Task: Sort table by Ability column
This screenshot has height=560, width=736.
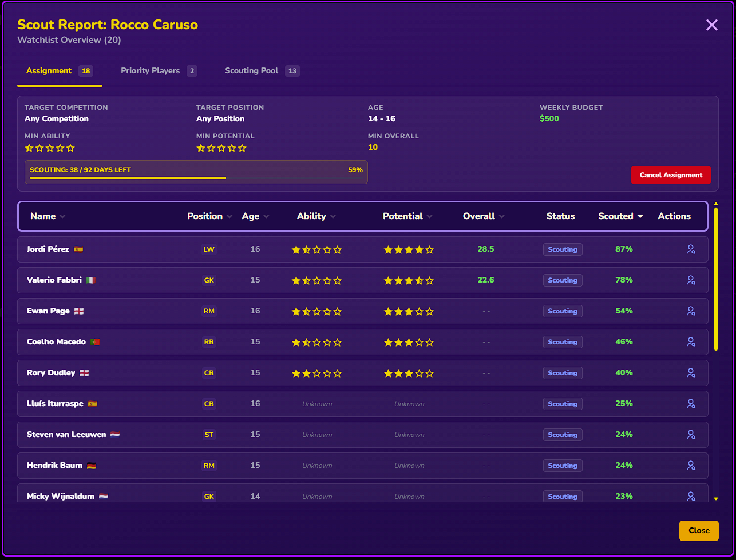Action: [x=316, y=216]
